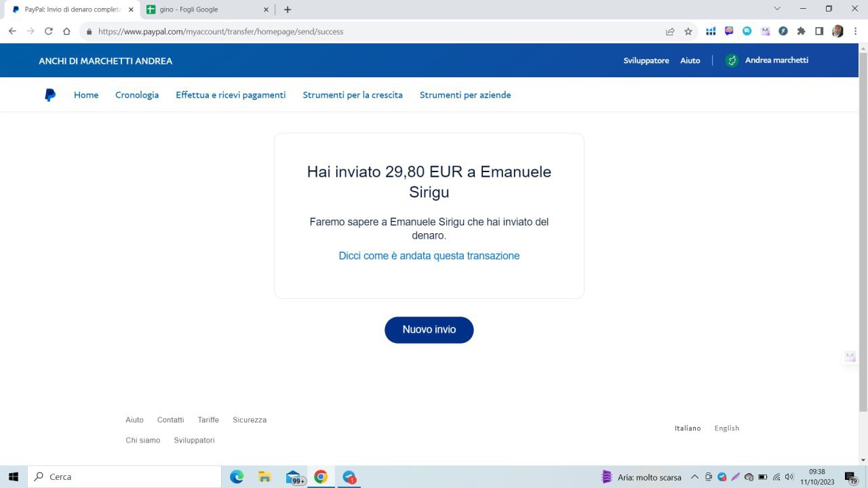Expand hidden system tray icons chevron
The width and height of the screenshot is (868, 488).
coord(694,477)
